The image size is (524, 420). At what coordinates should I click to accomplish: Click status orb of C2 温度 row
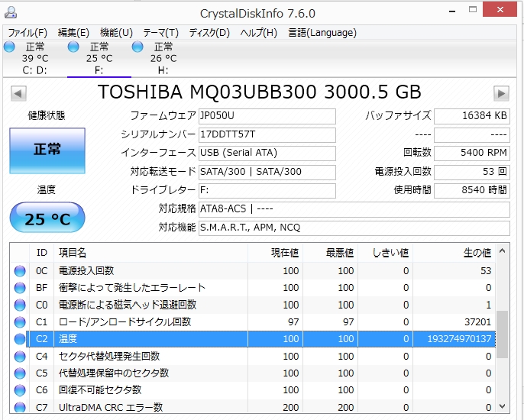(20, 339)
